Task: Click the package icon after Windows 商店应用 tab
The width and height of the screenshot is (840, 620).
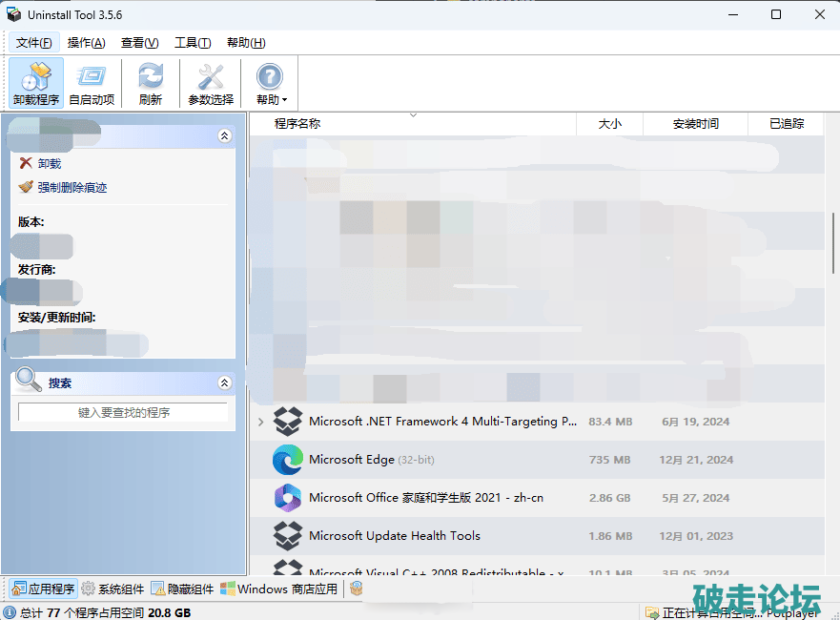Action: [356, 589]
